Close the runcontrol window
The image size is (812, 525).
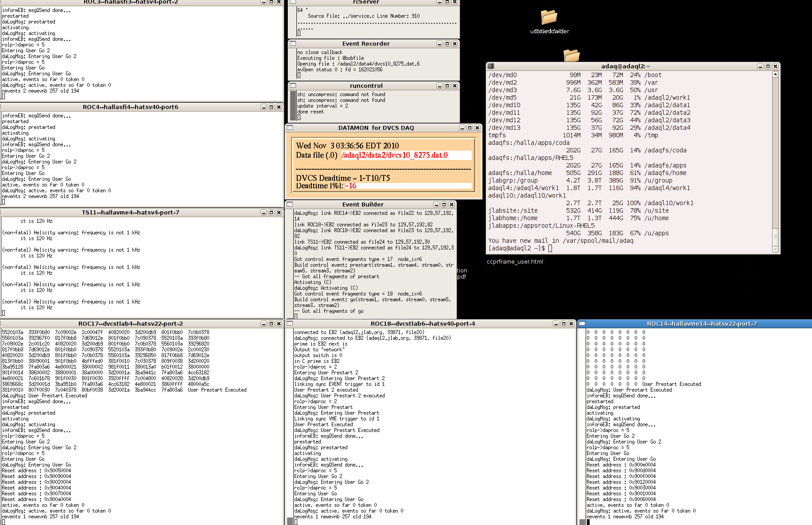(x=455, y=86)
